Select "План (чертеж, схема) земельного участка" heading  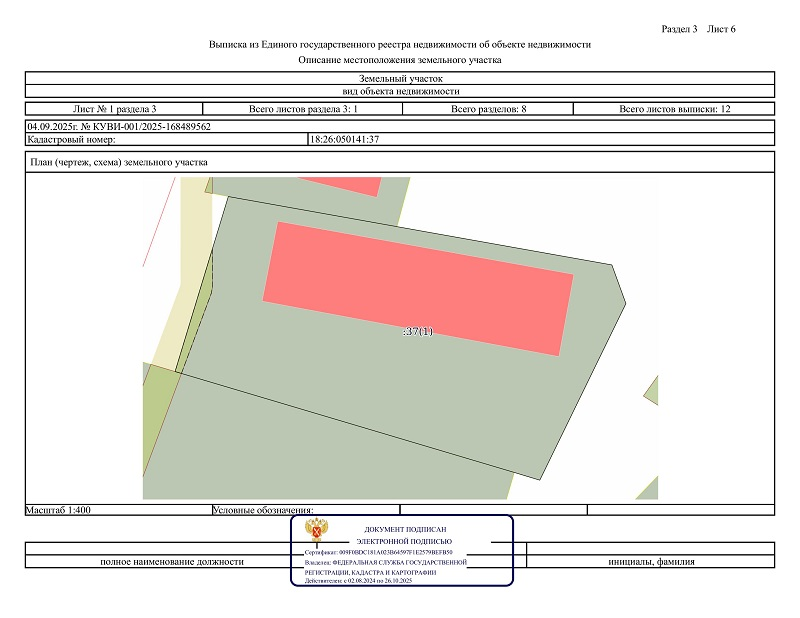click(x=118, y=162)
